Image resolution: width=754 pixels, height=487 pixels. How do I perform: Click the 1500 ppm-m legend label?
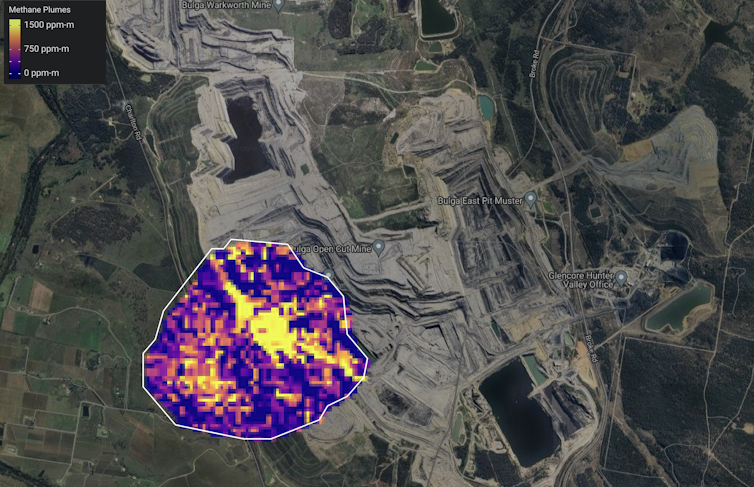point(50,24)
